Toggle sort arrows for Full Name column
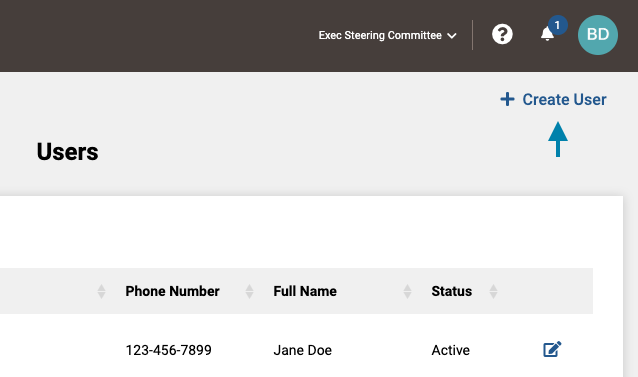This screenshot has width=638, height=377. pos(407,291)
